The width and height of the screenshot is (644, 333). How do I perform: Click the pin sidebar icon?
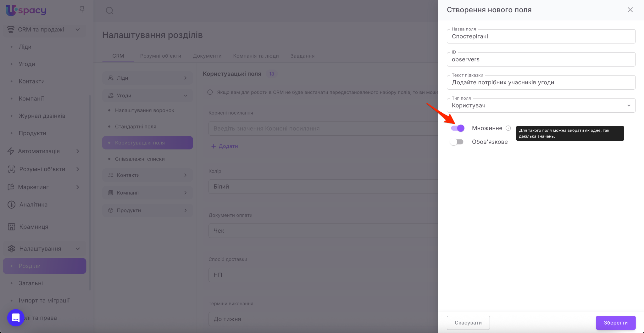[x=82, y=9]
